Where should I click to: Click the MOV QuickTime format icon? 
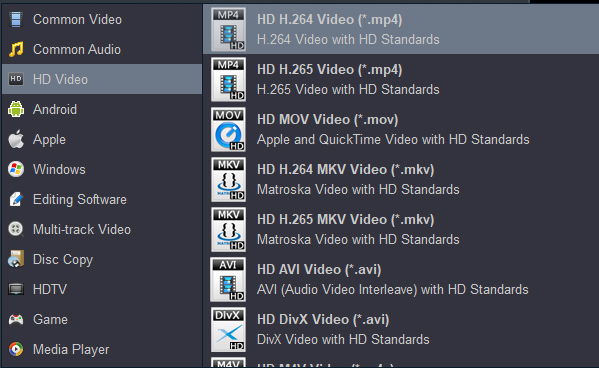click(x=228, y=130)
